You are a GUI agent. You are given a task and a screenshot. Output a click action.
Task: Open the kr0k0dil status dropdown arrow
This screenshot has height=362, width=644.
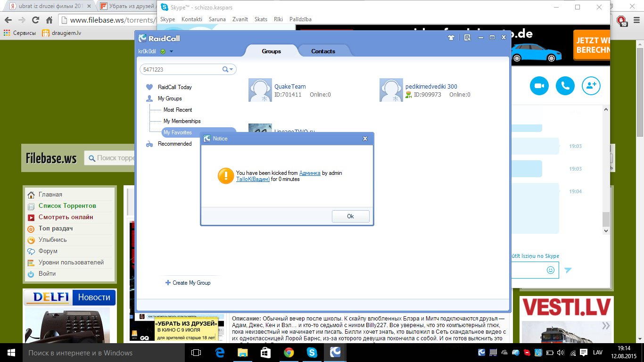[x=172, y=51]
